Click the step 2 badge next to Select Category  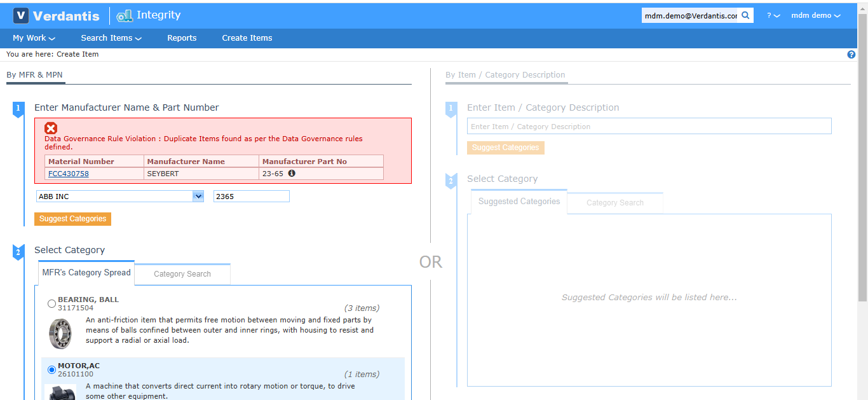click(18, 252)
